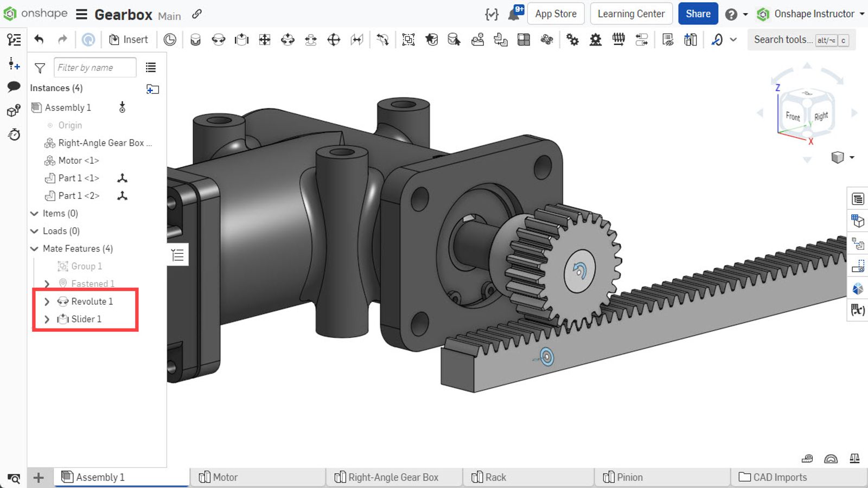Viewport: 868px width, 488px height.
Task: Click the Front face of the view cube
Action: [x=792, y=116]
